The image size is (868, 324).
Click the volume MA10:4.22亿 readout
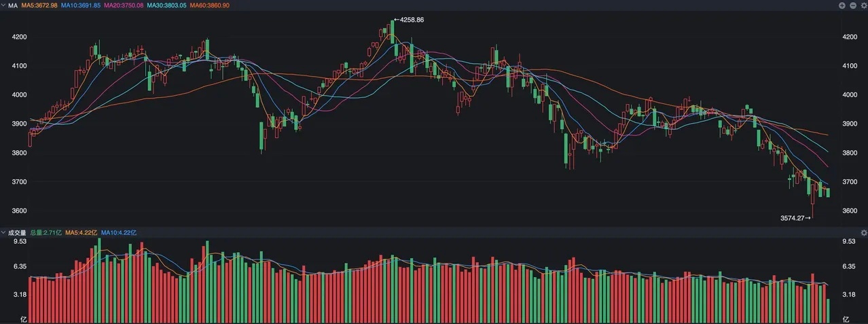point(120,233)
